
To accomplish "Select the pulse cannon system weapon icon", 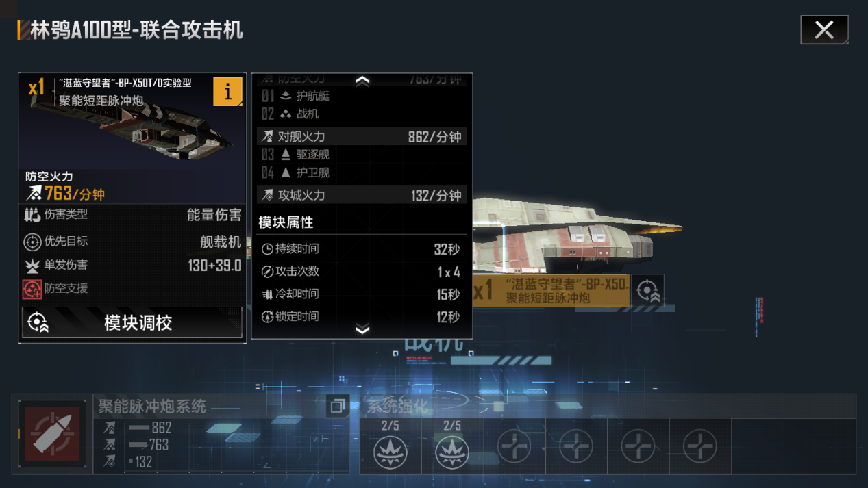I will [53, 435].
